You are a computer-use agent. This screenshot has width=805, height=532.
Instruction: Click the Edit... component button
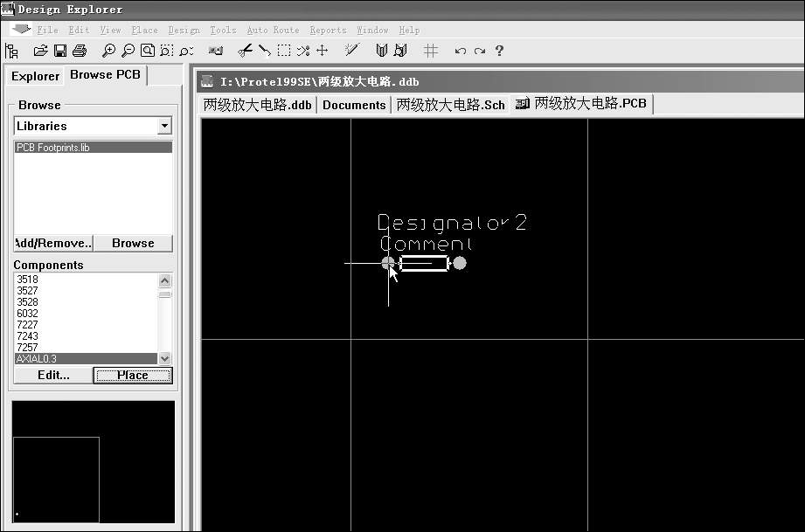point(52,376)
